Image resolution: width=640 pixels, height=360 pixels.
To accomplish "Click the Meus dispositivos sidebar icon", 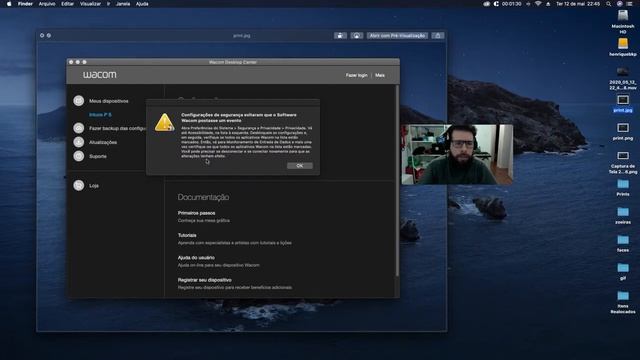I will tap(79, 101).
